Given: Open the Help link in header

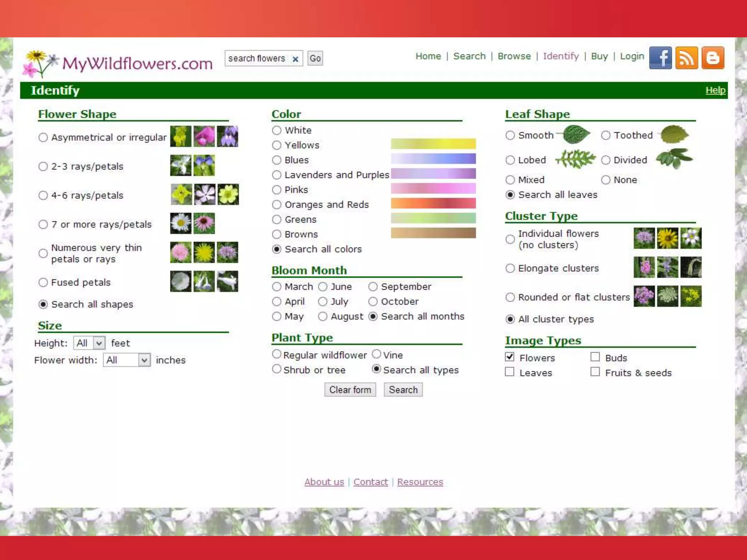Looking at the screenshot, I should 715,90.
